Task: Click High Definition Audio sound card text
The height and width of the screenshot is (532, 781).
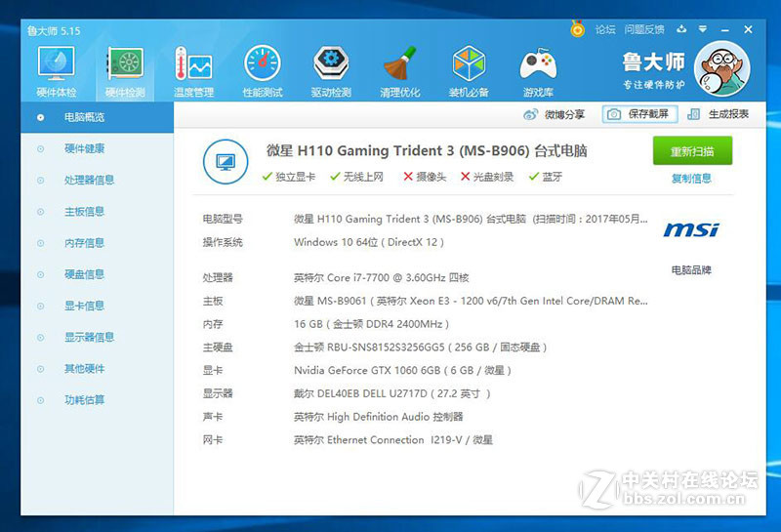Action: pyautogui.click(x=379, y=417)
